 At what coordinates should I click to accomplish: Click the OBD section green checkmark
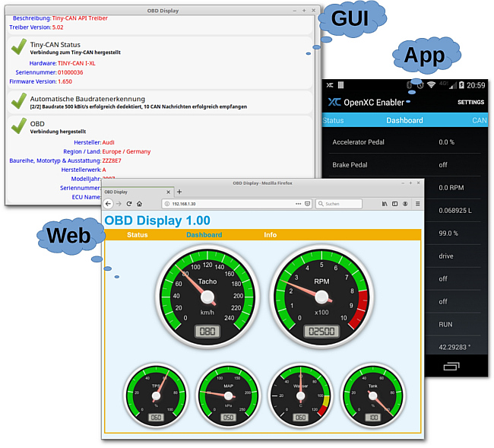coord(19,126)
